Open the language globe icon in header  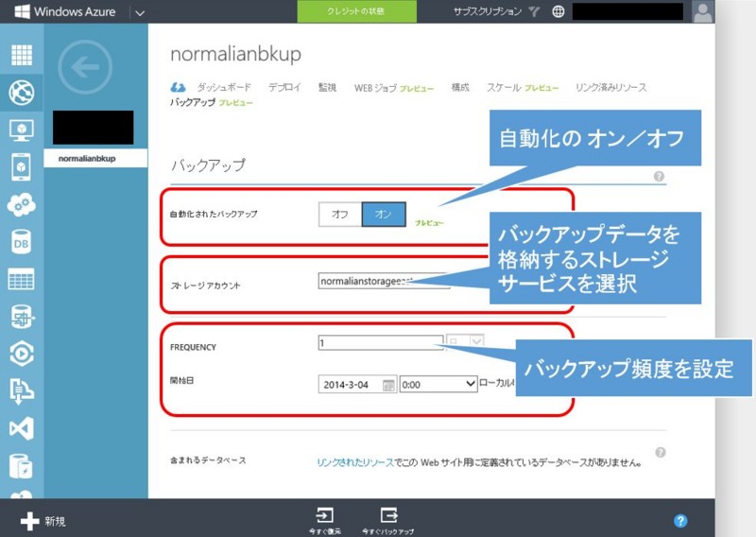tap(558, 11)
